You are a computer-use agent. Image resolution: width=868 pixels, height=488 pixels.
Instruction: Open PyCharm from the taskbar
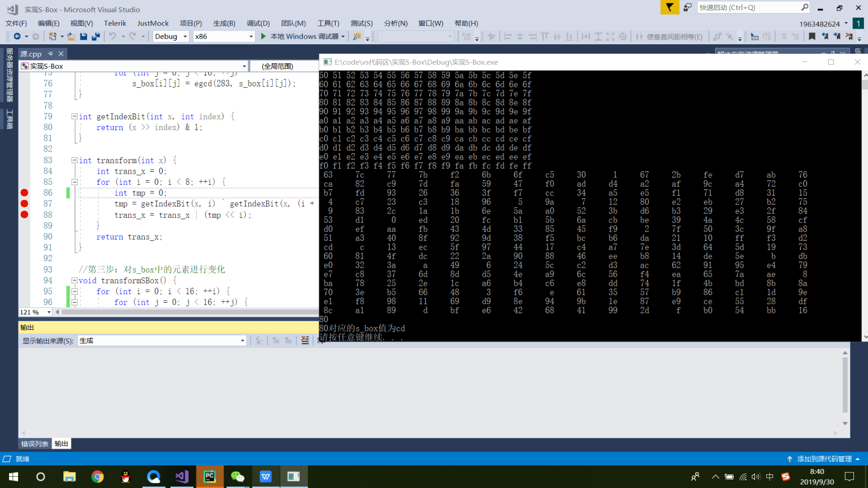click(209, 477)
